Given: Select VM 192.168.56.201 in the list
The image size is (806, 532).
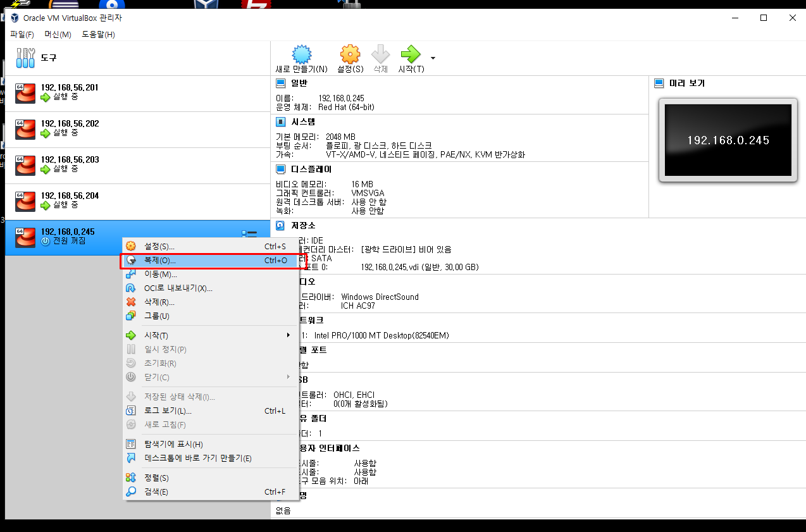Looking at the screenshot, I should pyautogui.click(x=137, y=93).
